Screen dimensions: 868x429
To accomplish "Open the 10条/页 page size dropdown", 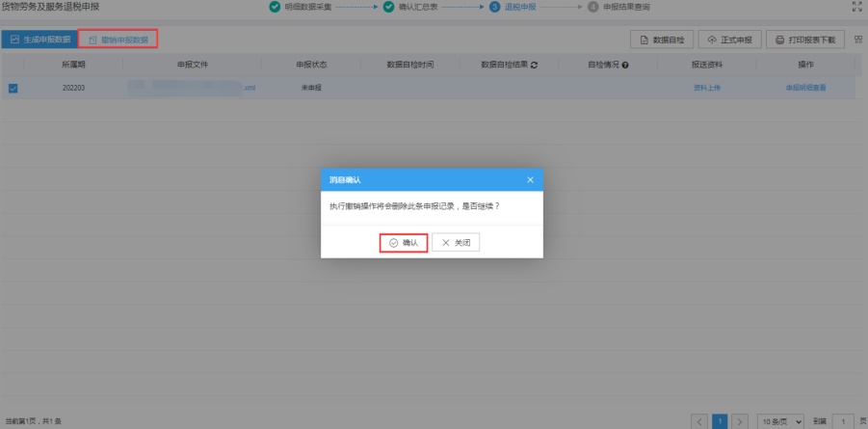I will pos(780,421).
